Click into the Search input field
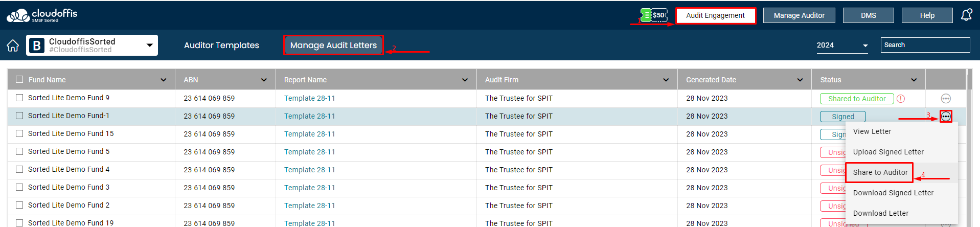The image size is (980, 227). click(925, 45)
